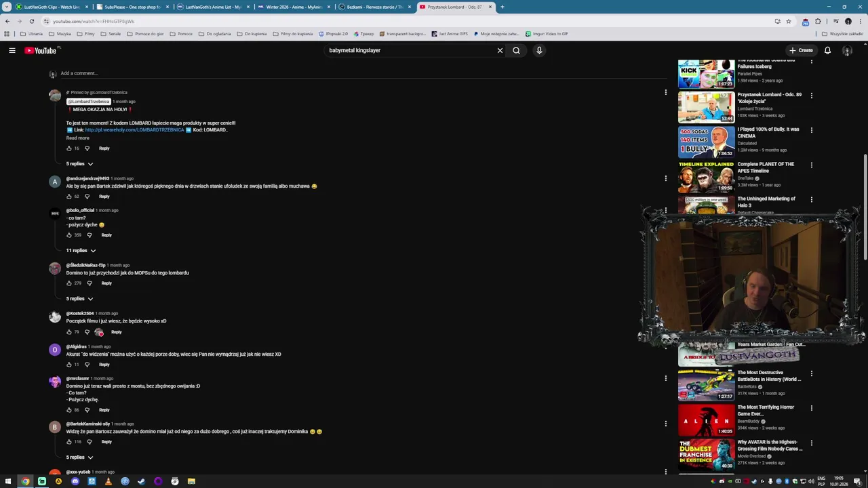Switch to the Winter 2026 Anime tab
The image size is (868, 488).
(x=293, y=7)
